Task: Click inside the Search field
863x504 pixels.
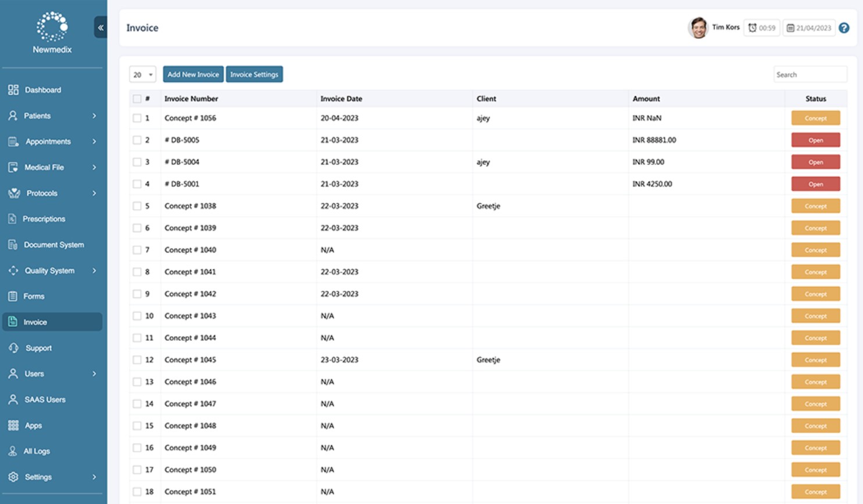Action: tap(810, 74)
